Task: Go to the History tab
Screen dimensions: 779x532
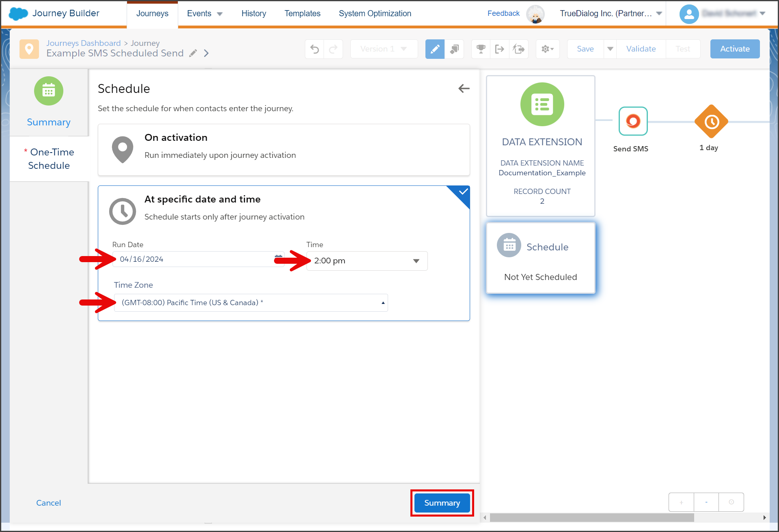Action: click(254, 13)
